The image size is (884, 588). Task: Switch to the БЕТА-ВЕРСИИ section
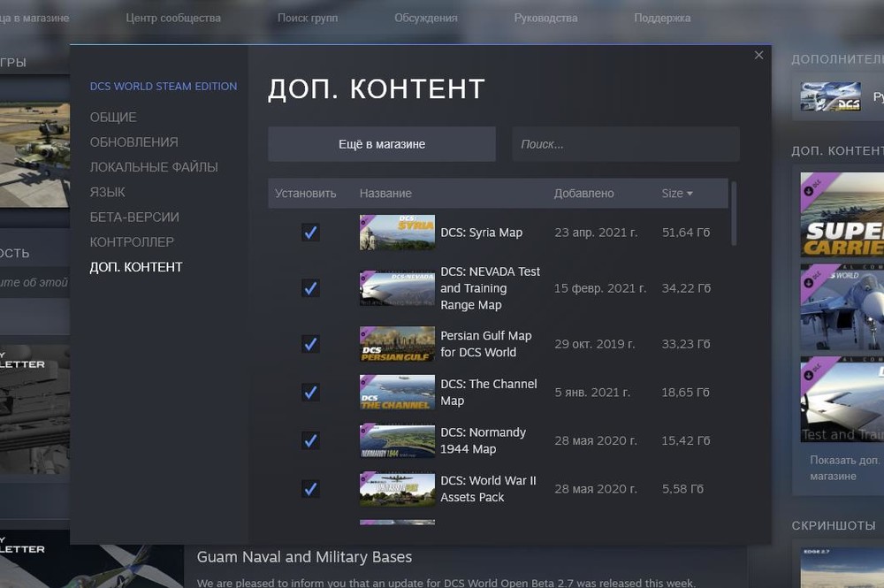click(x=134, y=217)
